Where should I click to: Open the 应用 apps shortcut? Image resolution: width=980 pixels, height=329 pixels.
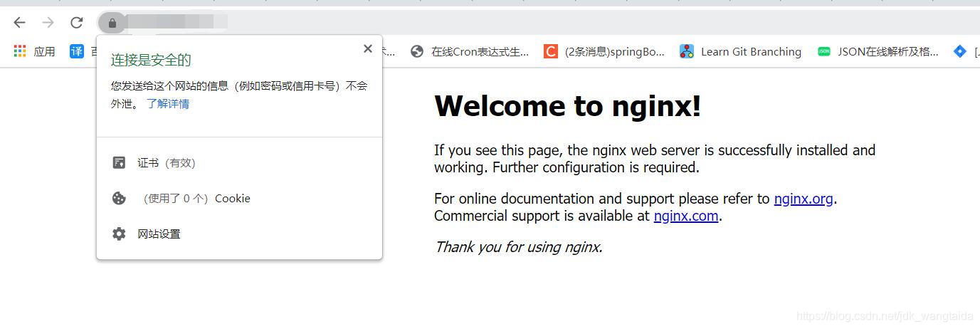pos(34,51)
